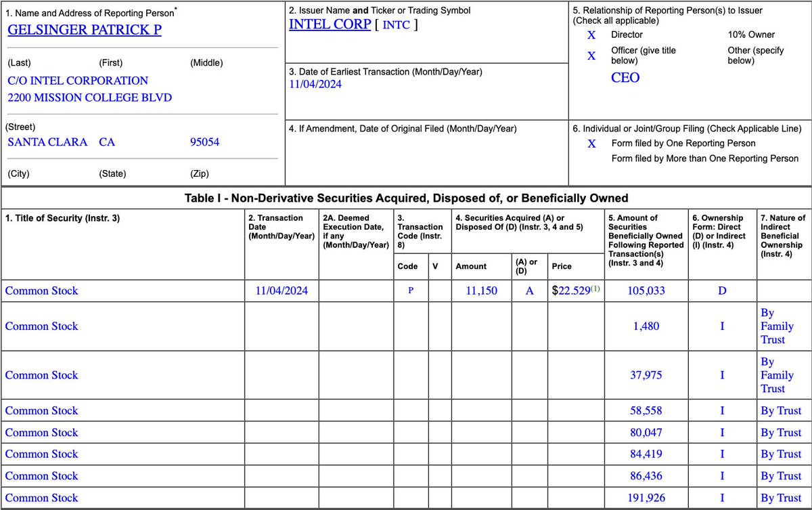
Task: Select By Trust in the 58,558 row
Action: click(781, 410)
